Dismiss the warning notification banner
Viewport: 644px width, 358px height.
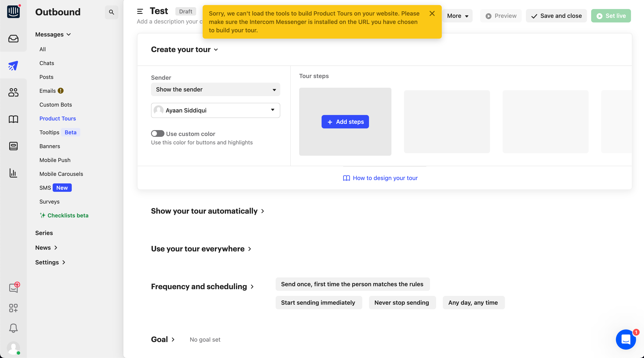[x=432, y=13]
